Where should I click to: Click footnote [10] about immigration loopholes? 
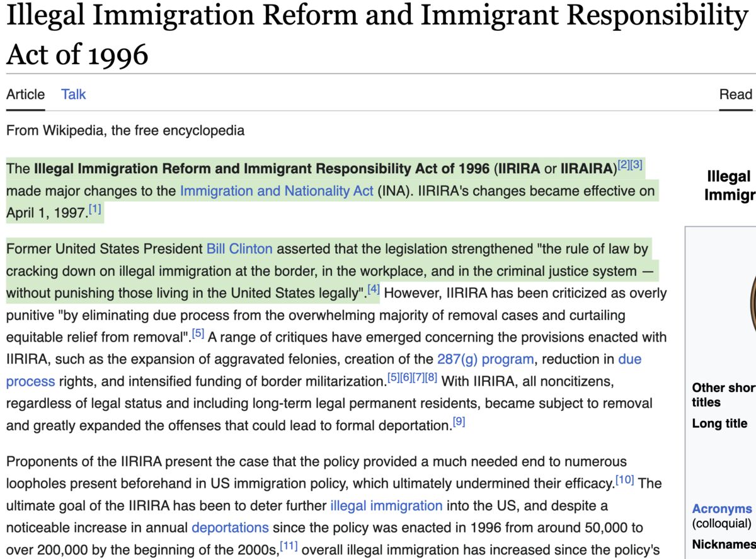click(x=624, y=480)
